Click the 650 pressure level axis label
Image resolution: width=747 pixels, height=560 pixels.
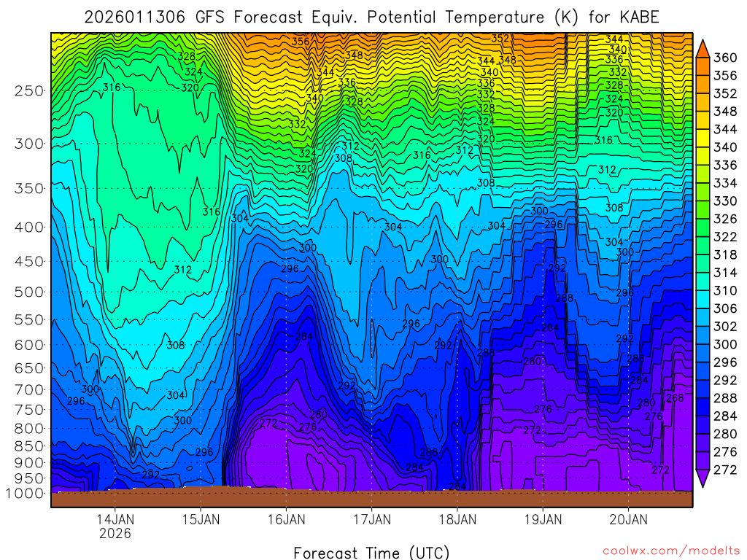29,368
